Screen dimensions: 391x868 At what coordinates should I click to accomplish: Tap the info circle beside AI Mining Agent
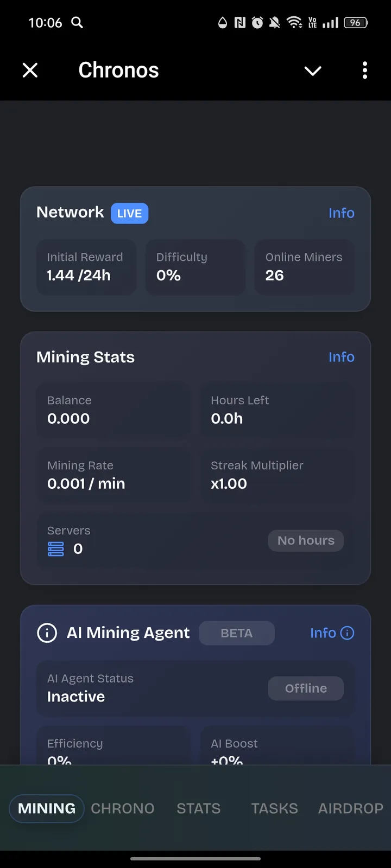[x=47, y=633]
